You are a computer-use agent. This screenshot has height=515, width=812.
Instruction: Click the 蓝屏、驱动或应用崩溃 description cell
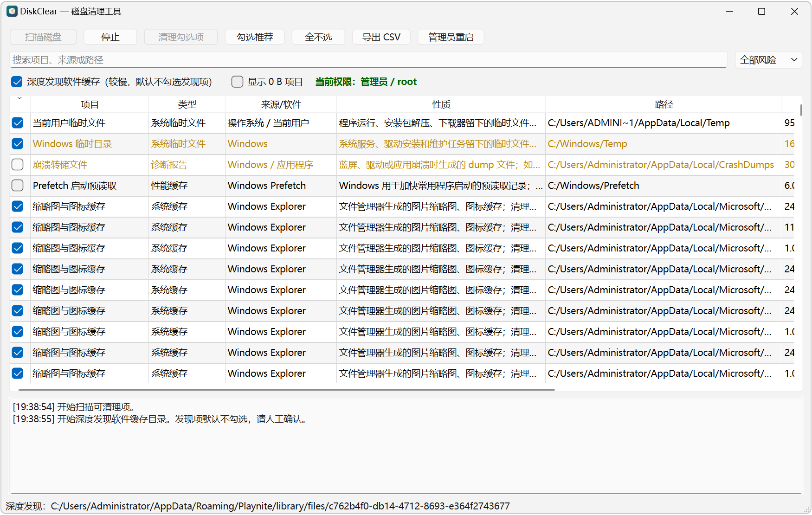pyautogui.click(x=441, y=165)
